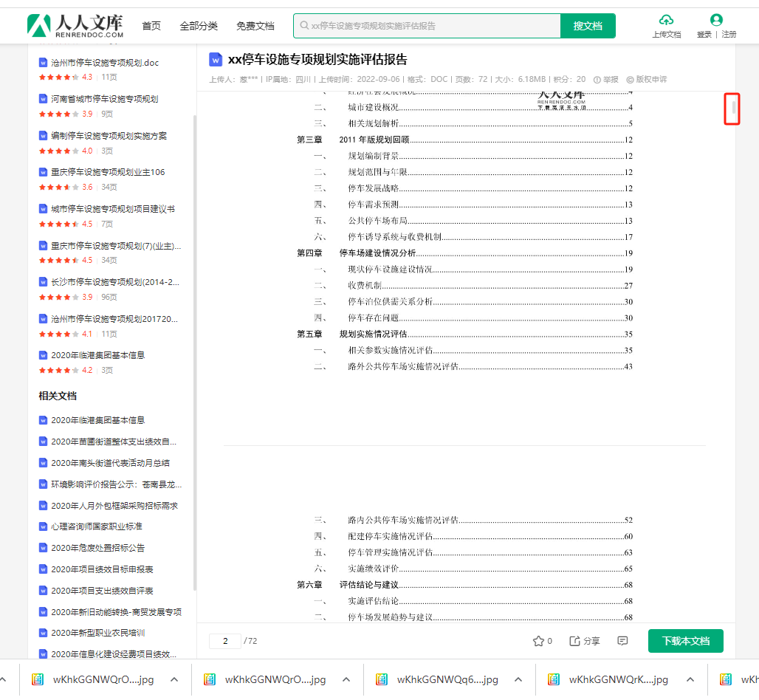The image size is (759, 700).
Task: Open the comment icon in bottom bar
Action: [622, 641]
